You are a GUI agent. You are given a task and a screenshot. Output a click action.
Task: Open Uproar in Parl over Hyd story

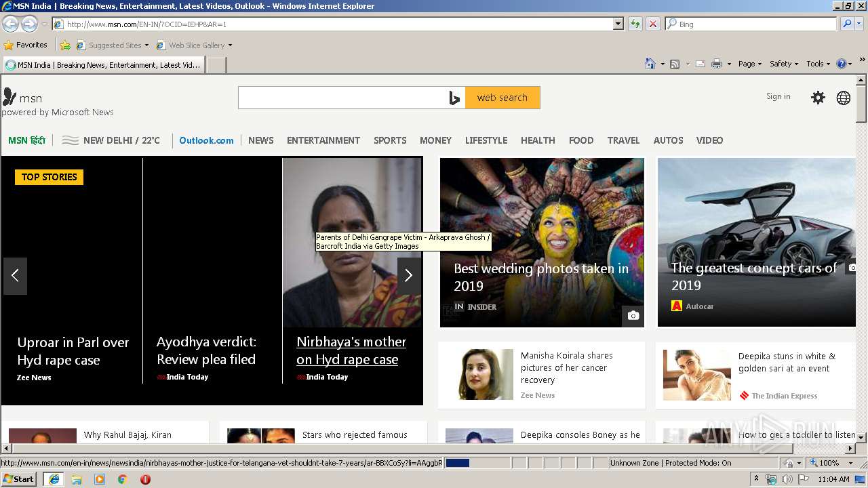[73, 351]
